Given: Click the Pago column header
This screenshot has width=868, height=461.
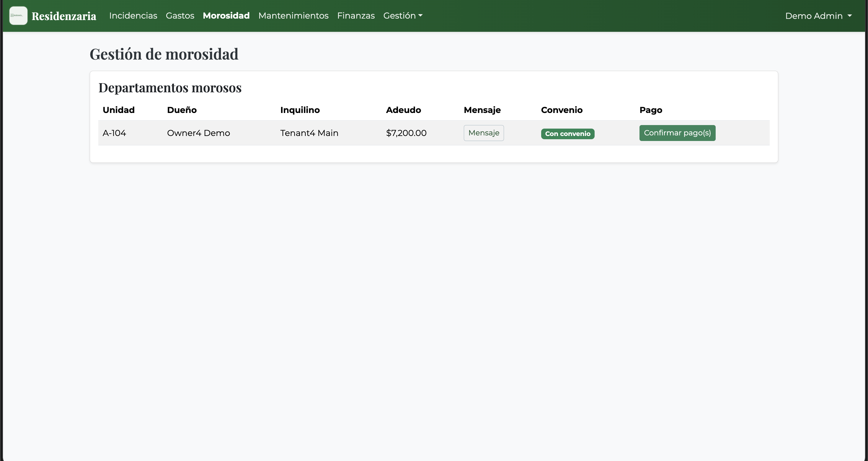Looking at the screenshot, I should (651, 110).
